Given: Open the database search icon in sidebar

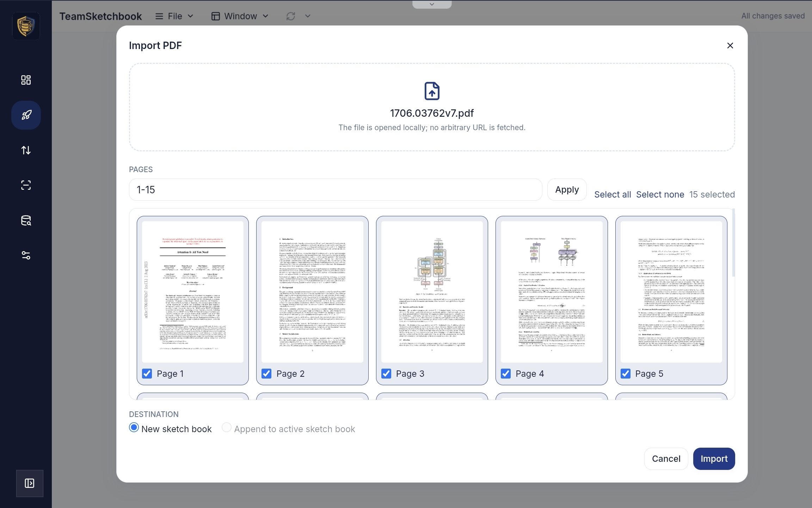Looking at the screenshot, I should [x=26, y=220].
